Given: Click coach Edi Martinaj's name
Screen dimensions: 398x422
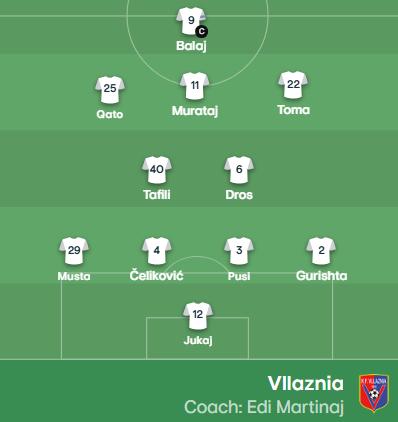Looking at the screenshot, I should click(295, 407).
